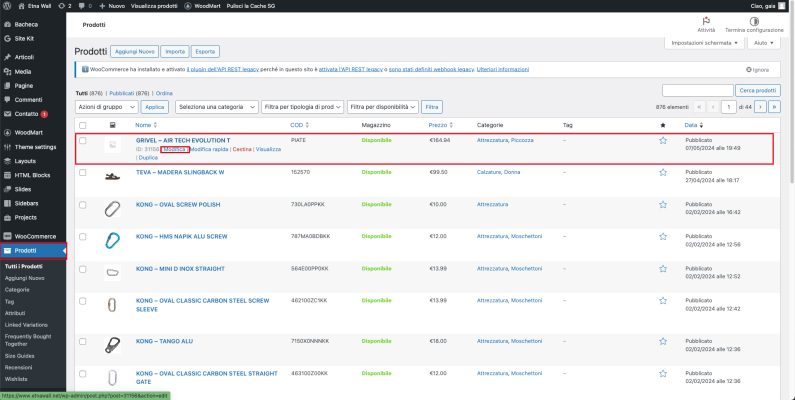795x400 pixels.
Task: Click the Aggiungi Nuovo button
Action: (x=134, y=52)
